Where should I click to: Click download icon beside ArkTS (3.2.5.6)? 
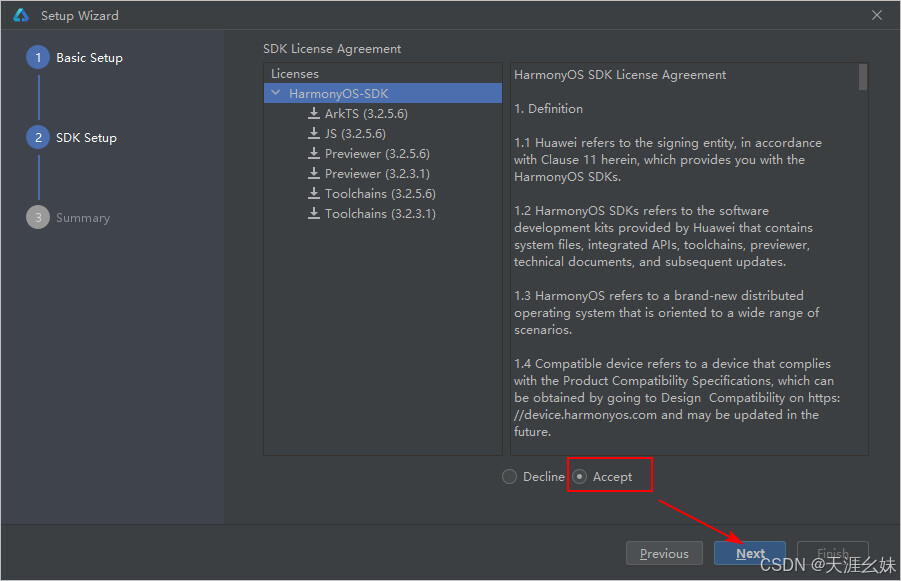coord(314,113)
